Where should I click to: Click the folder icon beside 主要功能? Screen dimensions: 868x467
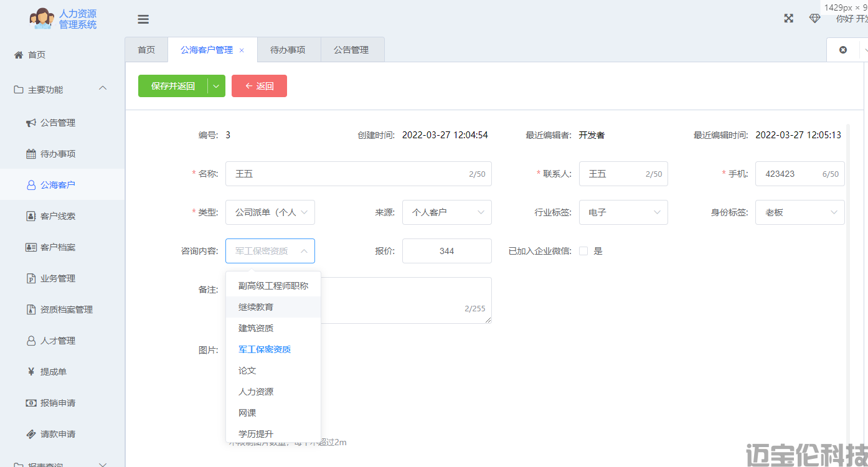pyautogui.click(x=19, y=90)
